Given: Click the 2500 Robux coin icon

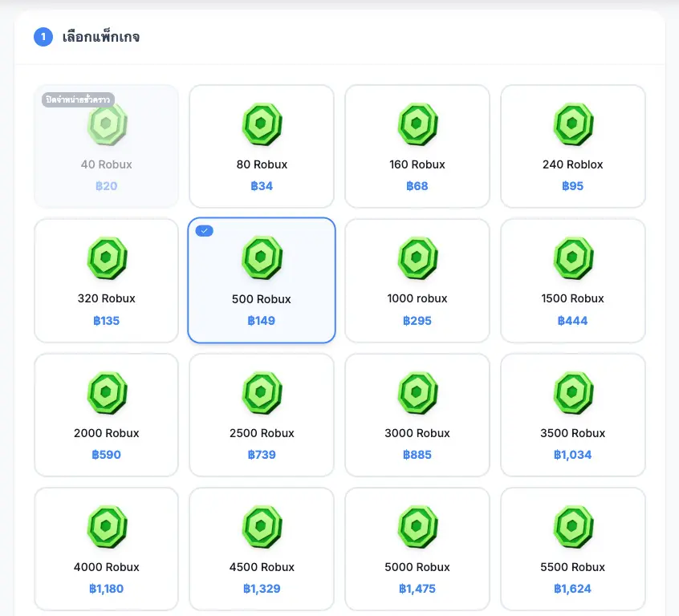Looking at the screenshot, I should tap(262, 393).
